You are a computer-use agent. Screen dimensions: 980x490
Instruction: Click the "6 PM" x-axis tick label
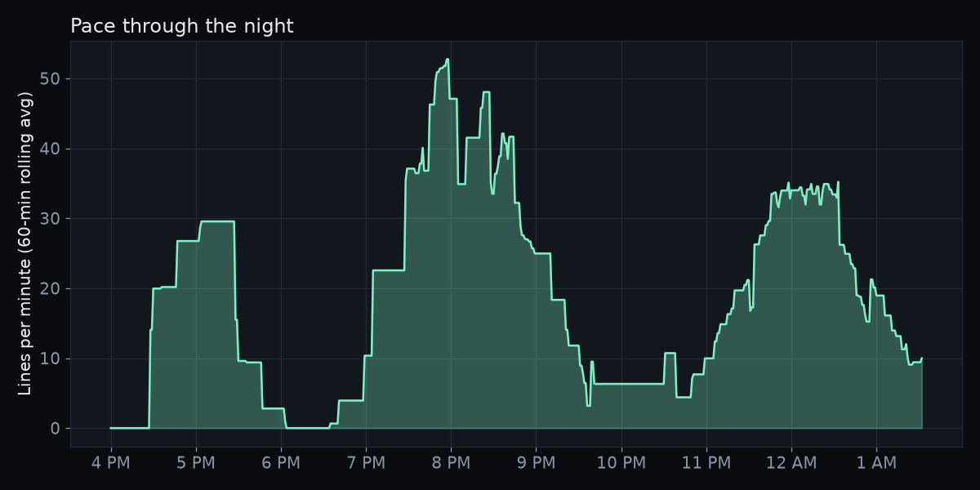point(281,463)
